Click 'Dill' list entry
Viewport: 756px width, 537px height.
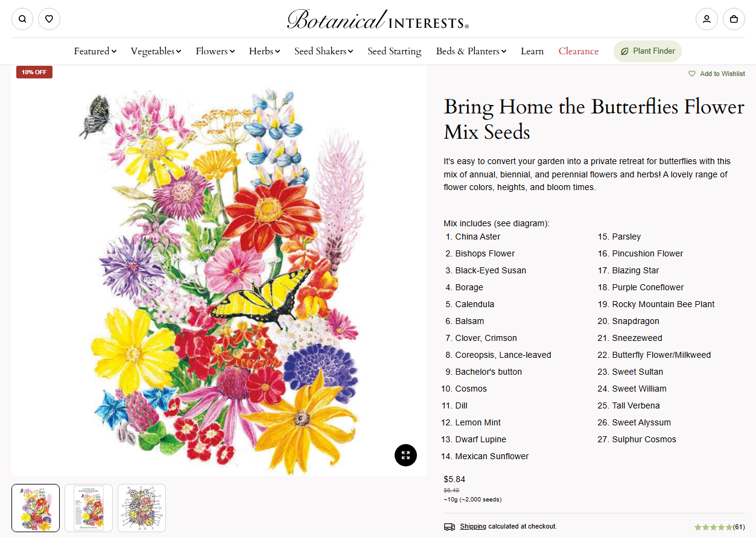tap(462, 405)
